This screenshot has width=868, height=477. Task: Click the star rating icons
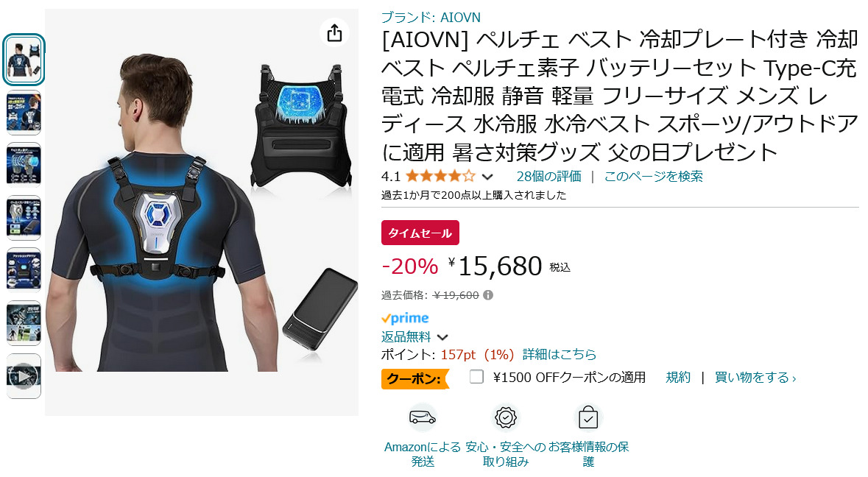[441, 177]
